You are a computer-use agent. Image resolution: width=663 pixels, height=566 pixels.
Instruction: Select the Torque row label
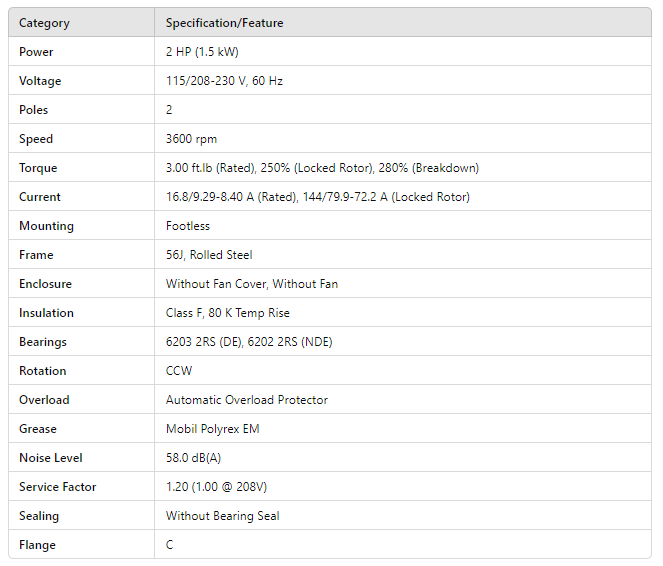click(x=38, y=168)
